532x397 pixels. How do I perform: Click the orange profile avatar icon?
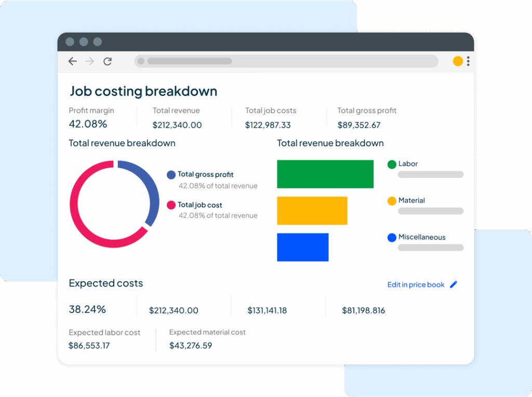[458, 61]
